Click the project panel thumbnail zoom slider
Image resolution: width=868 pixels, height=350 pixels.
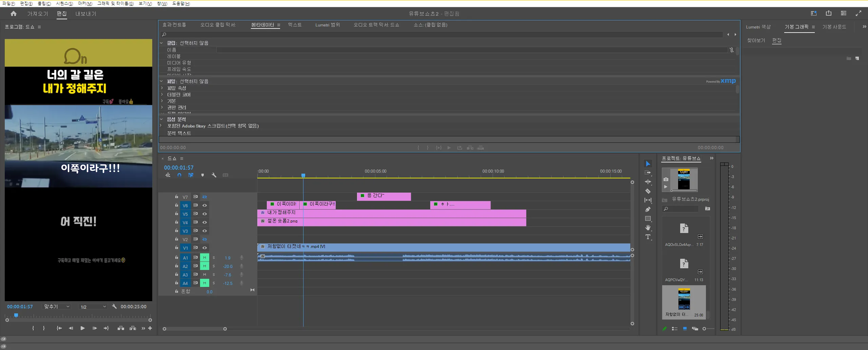(x=705, y=329)
